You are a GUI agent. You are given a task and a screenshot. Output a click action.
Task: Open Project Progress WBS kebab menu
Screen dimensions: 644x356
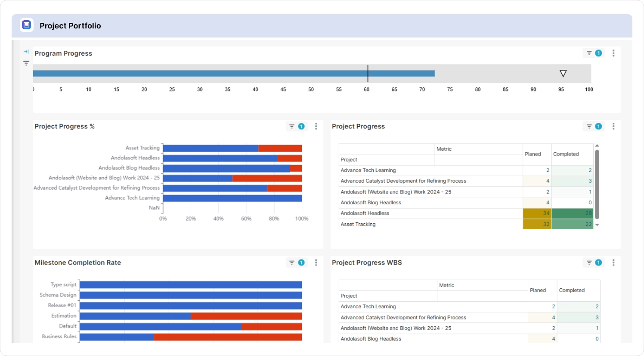click(x=613, y=262)
